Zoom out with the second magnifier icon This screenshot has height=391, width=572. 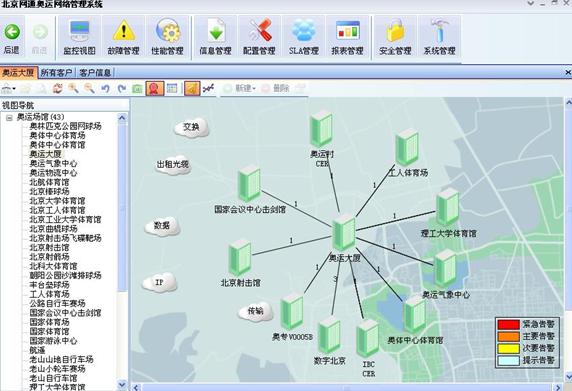pyautogui.click(x=89, y=88)
